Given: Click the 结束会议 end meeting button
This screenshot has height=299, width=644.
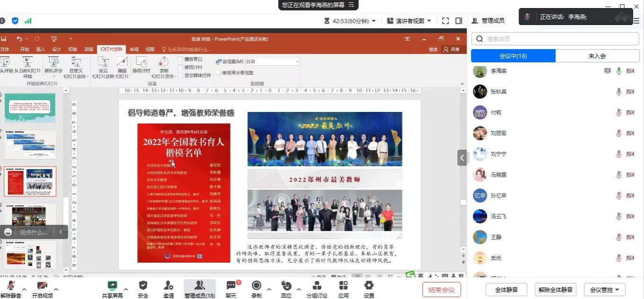Looking at the screenshot, I should [442, 290].
